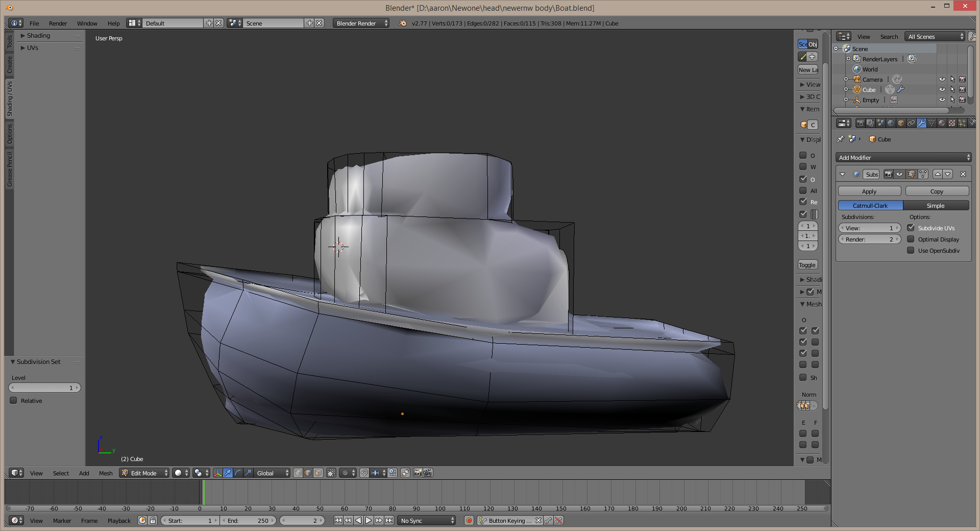The height and width of the screenshot is (531, 980).
Task: Toggle snap during transform magnet icon
Action: [364, 473]
